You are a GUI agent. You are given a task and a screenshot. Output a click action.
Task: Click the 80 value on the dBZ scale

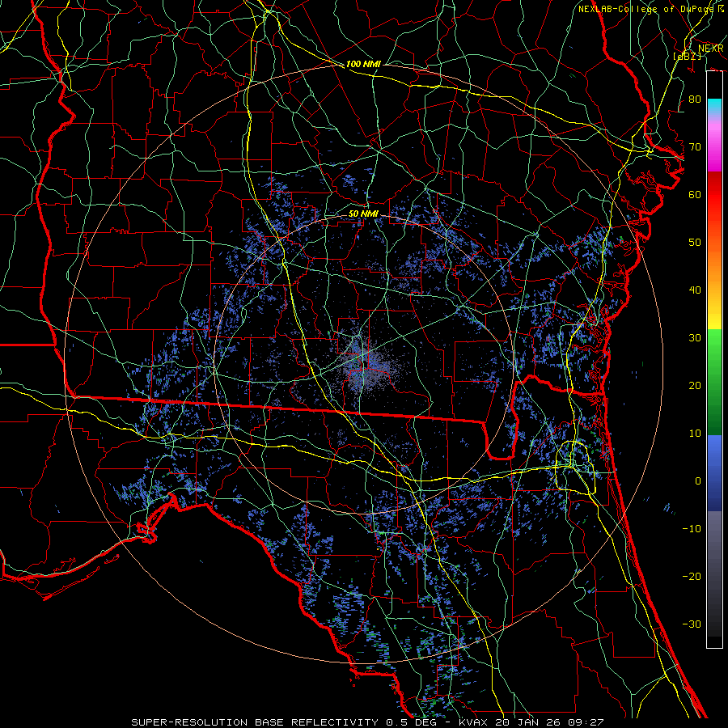pos(695,99)
